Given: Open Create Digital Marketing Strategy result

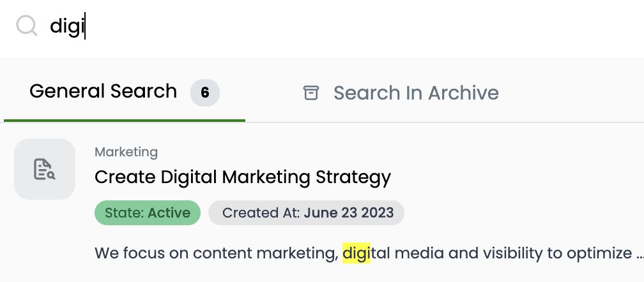Looking at the screenshot, I should coord(242,177).
